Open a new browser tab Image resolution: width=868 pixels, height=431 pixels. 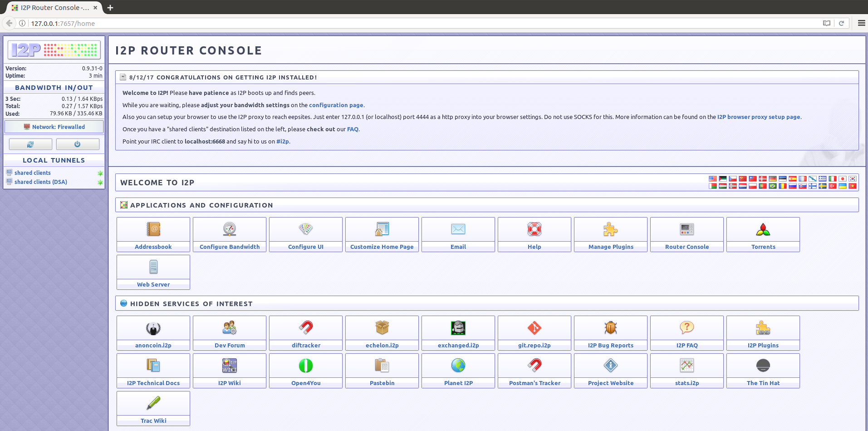pos(110,8)
